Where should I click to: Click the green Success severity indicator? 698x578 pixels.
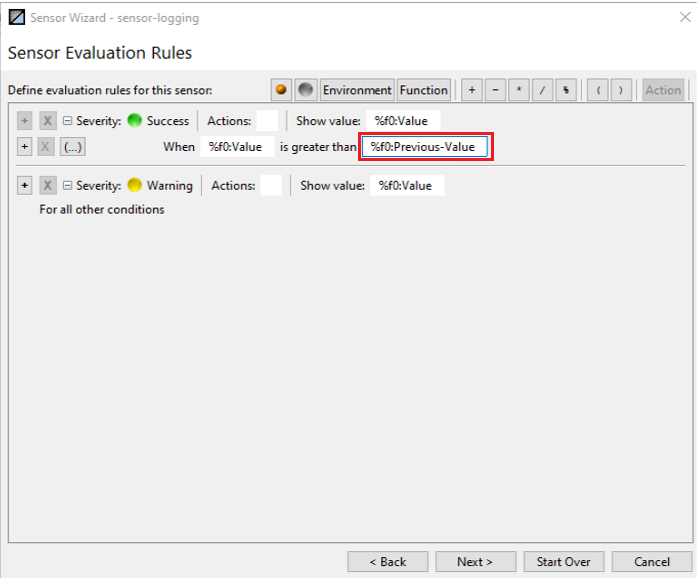[x=134, y=121]
